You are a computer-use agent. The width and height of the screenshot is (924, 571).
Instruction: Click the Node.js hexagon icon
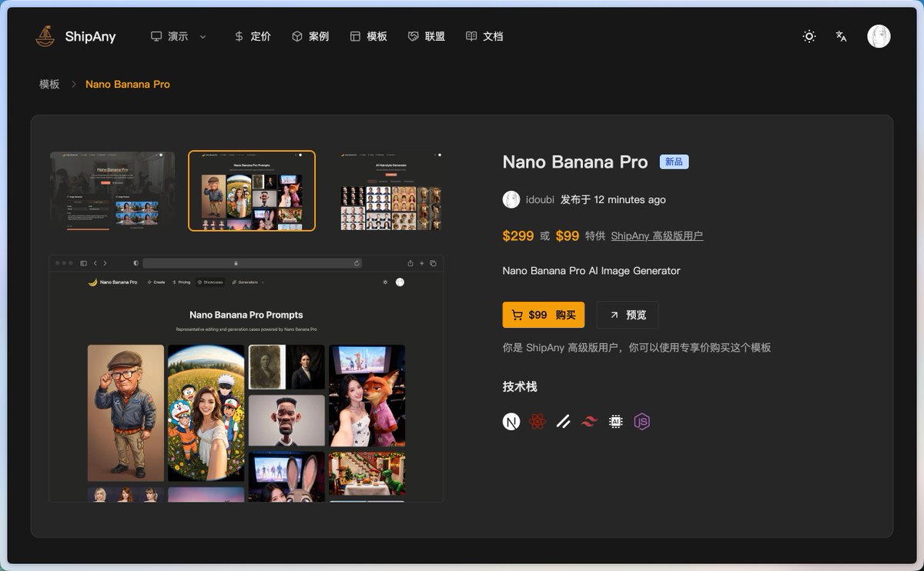641,422
